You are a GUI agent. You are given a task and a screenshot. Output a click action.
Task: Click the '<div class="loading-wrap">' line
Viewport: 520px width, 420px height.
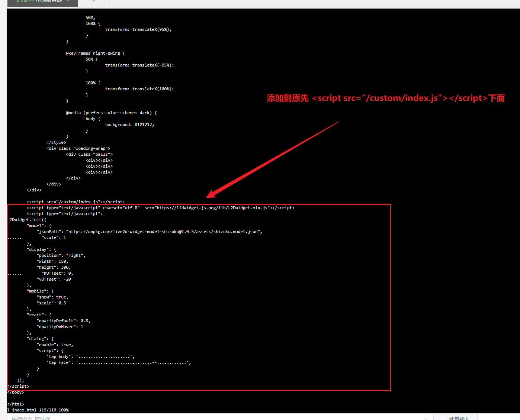[78, 148]
